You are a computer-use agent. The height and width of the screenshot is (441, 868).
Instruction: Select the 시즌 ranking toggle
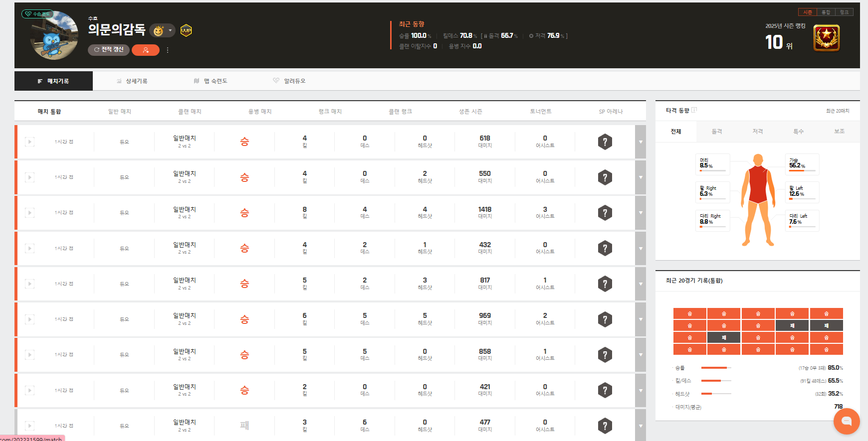[x=808, y=12]
